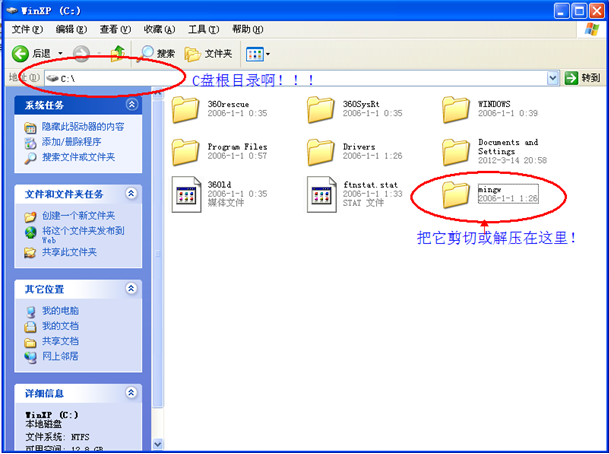Image resolution: width=609 pixels, height=454 pixels.
Task: Click 添加/删除程序 link
Action: tap(71, 142)
